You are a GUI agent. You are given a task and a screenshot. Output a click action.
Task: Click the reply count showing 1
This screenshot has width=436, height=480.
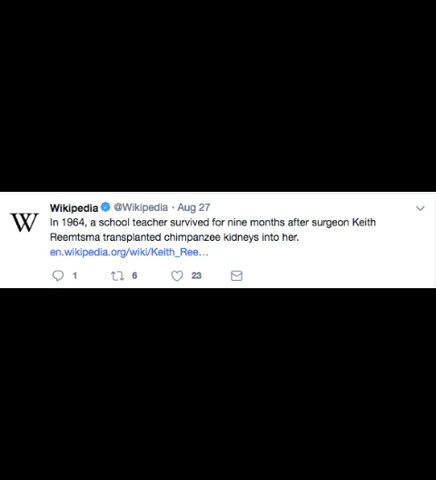[x=75, y=276]
